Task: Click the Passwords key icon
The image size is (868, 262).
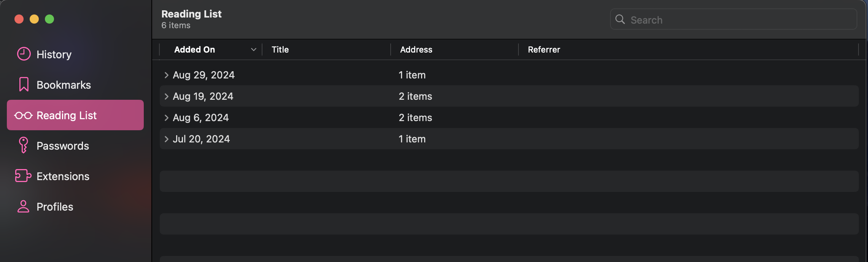Action: (24, 145)
